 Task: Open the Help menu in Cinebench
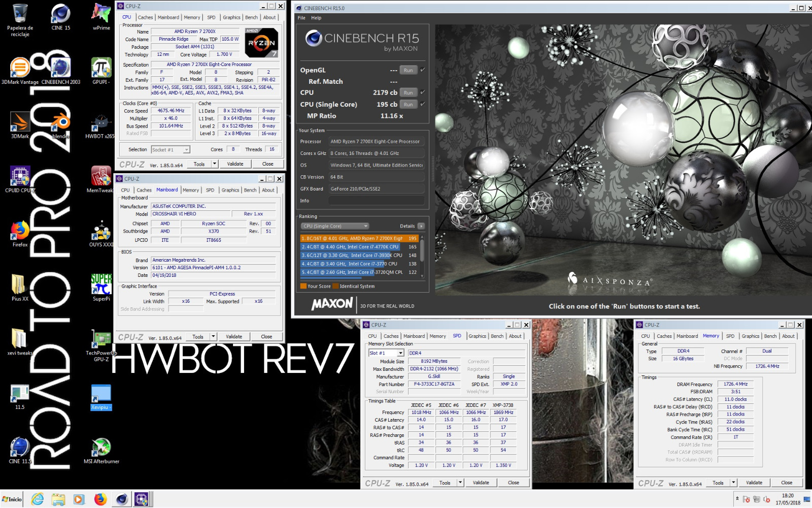[316, 18]
